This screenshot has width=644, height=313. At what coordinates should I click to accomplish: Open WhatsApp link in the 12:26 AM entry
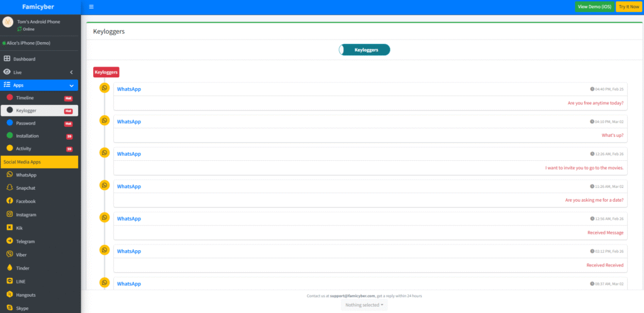click(129, 154)
